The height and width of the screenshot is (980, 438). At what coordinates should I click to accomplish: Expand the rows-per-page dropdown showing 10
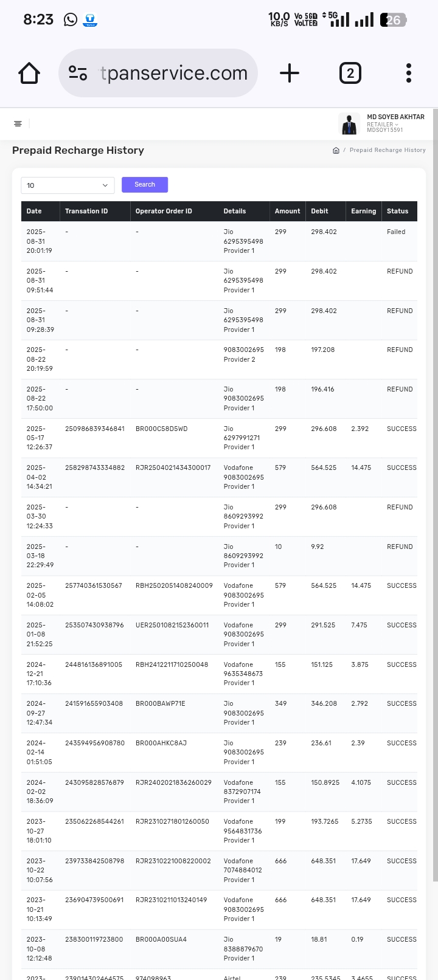[x=68, y=185]
